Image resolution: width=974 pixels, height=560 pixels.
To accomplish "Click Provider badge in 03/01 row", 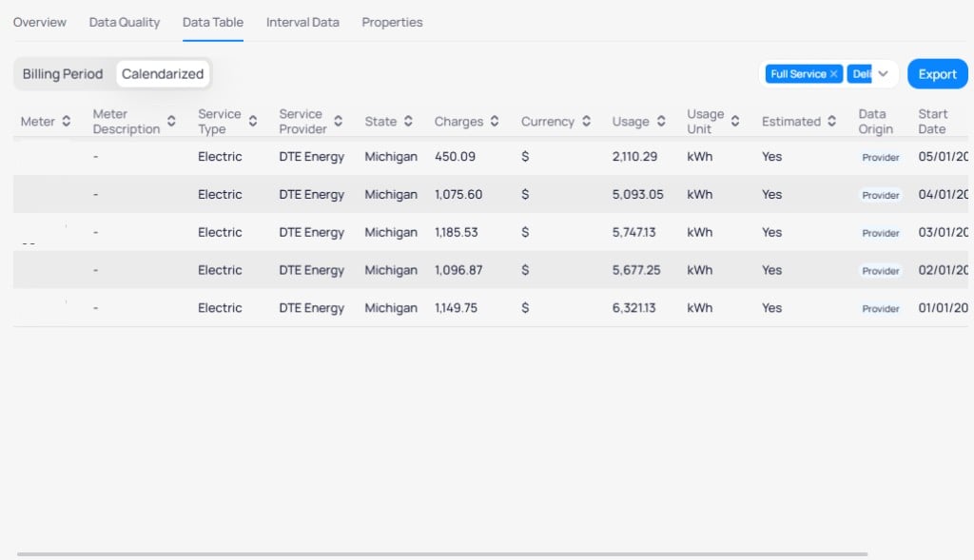I will 880,234.
